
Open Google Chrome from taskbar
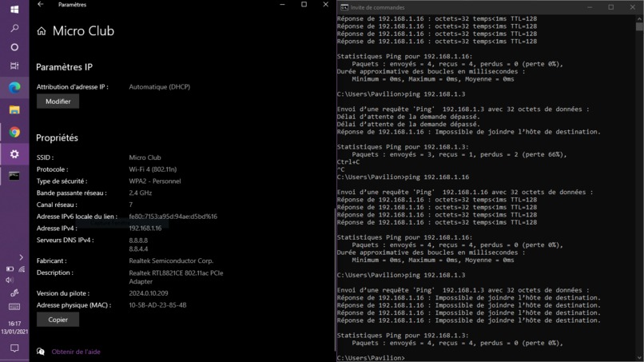(x=14, y=132)
